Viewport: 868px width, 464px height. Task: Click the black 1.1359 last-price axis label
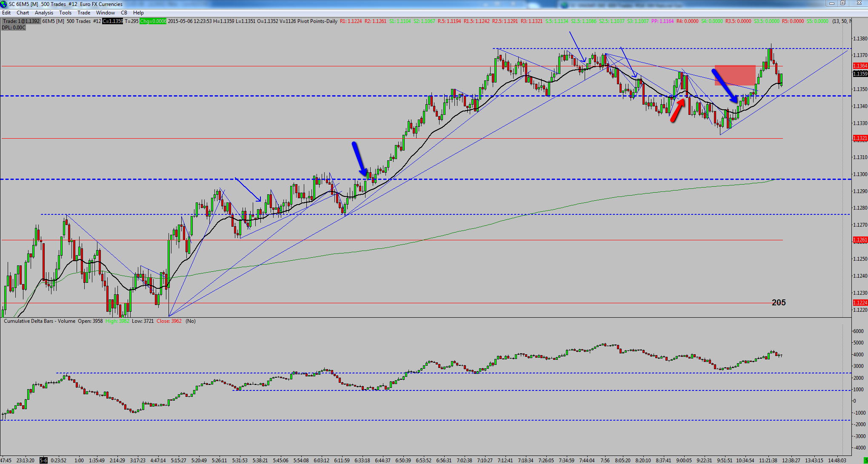pos(860,74)
